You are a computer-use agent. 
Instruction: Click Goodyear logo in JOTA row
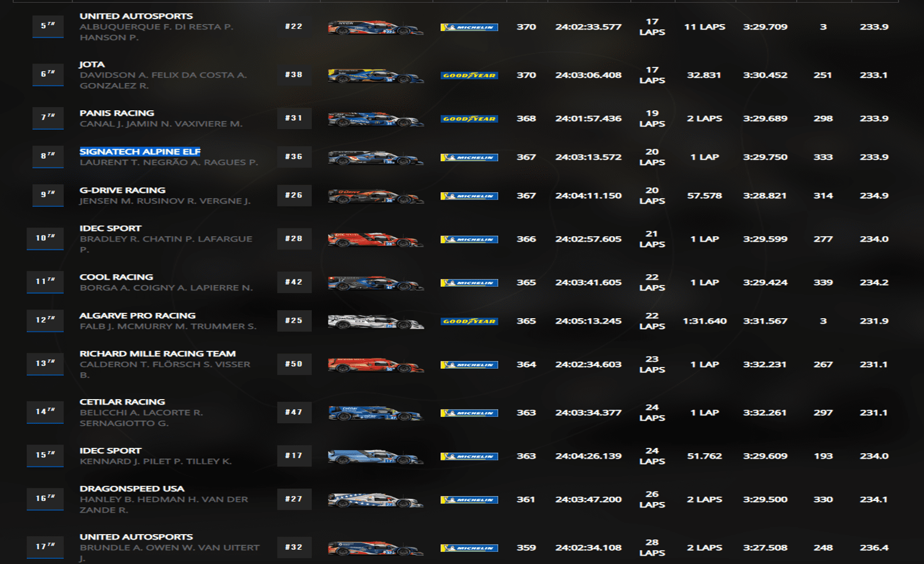coord(469,76)
